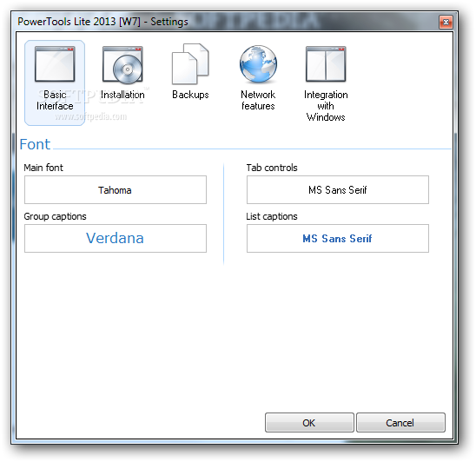Click the 'Tab controls' label
The image size is (476, 462).
(272, 168)
